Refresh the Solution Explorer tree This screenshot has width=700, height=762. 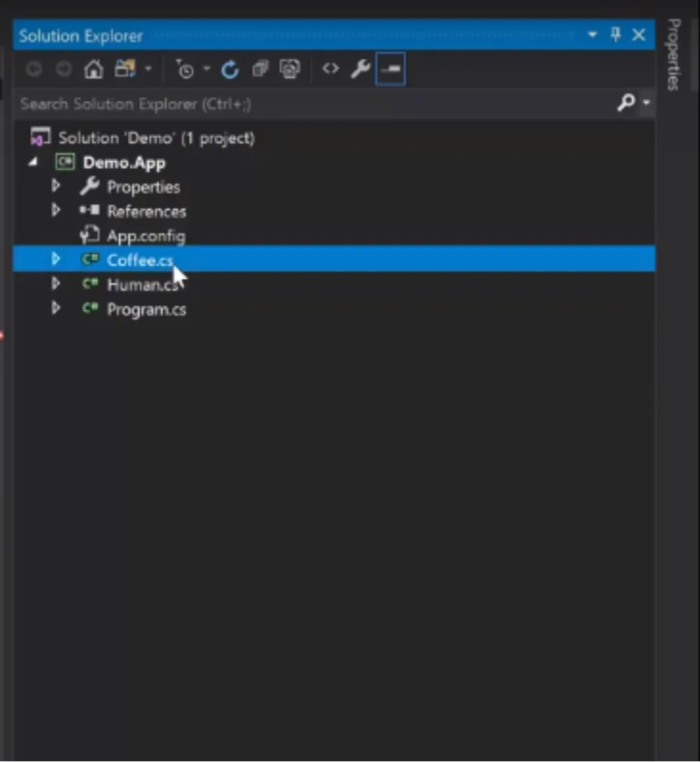[230, 69]
